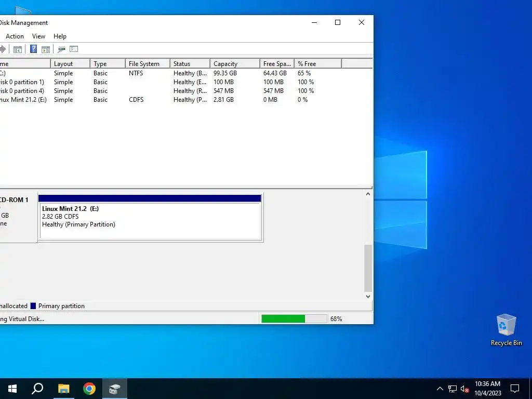
Task: Sort by File System column header
Action: pos(148,64)
